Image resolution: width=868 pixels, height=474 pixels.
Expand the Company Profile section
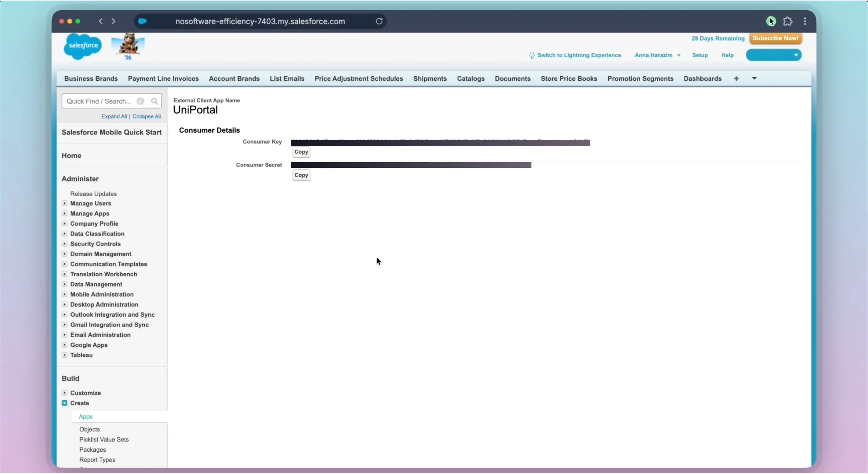[64, 224]
